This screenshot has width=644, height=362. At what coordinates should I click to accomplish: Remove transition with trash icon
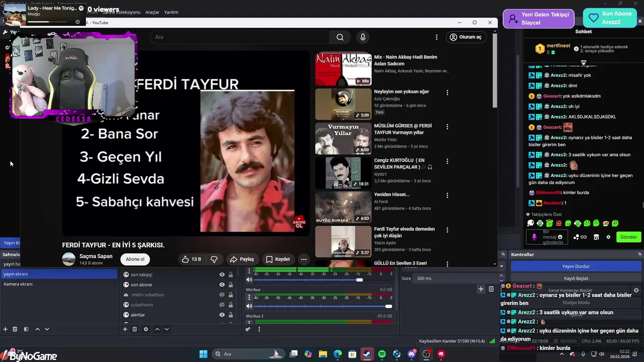click(491, 289)
